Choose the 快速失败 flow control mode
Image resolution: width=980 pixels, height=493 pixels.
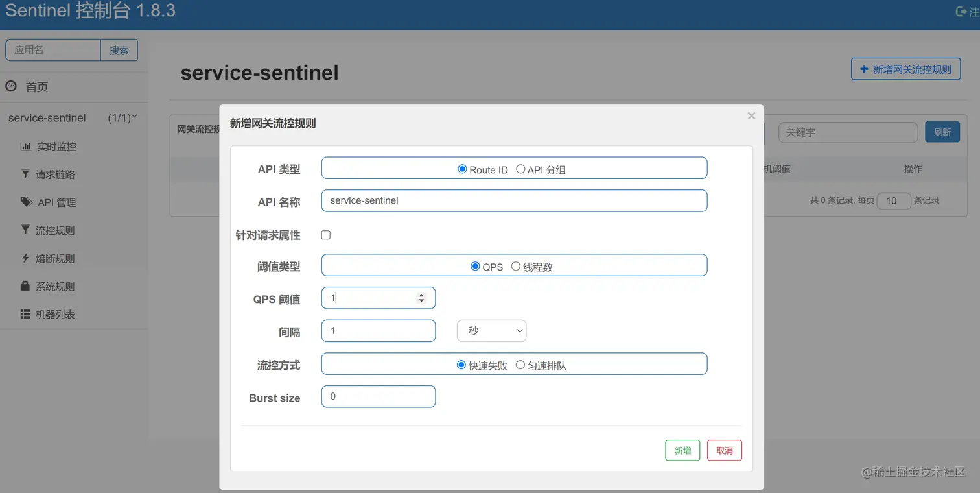(461, 365)
